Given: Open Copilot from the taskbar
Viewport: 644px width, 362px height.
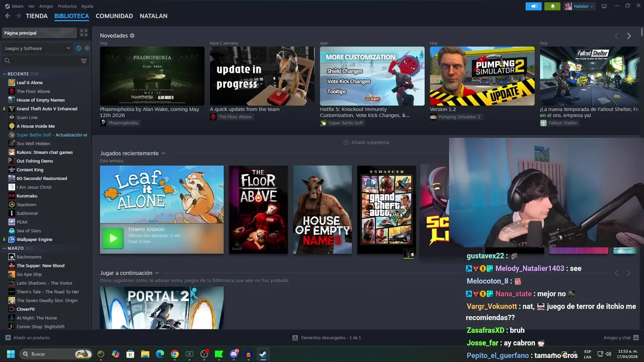Looking at the screenshot, I should [116, 354].
